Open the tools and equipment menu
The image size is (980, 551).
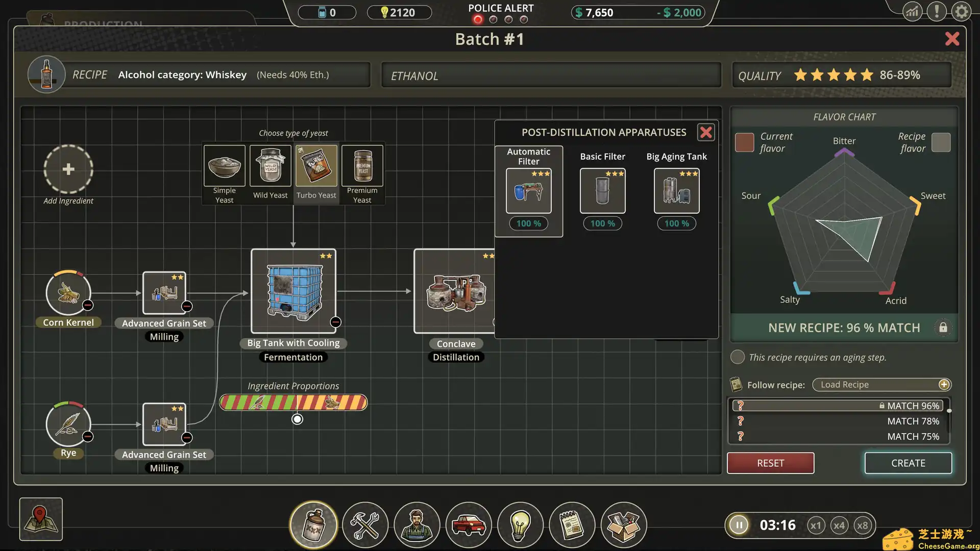click(365, 524)
